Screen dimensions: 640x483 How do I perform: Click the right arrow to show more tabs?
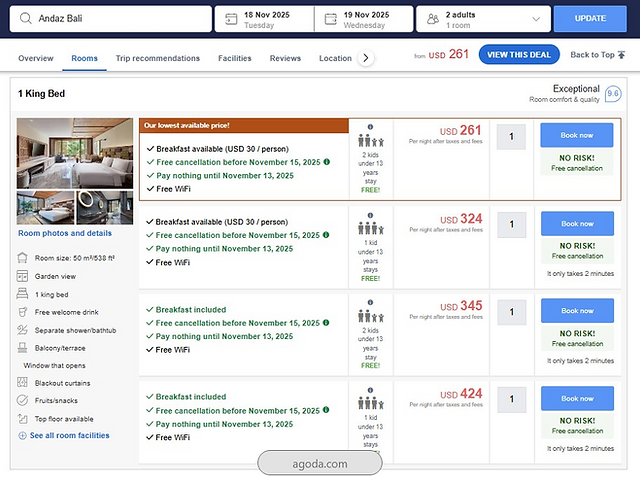(x=366, y=58)
